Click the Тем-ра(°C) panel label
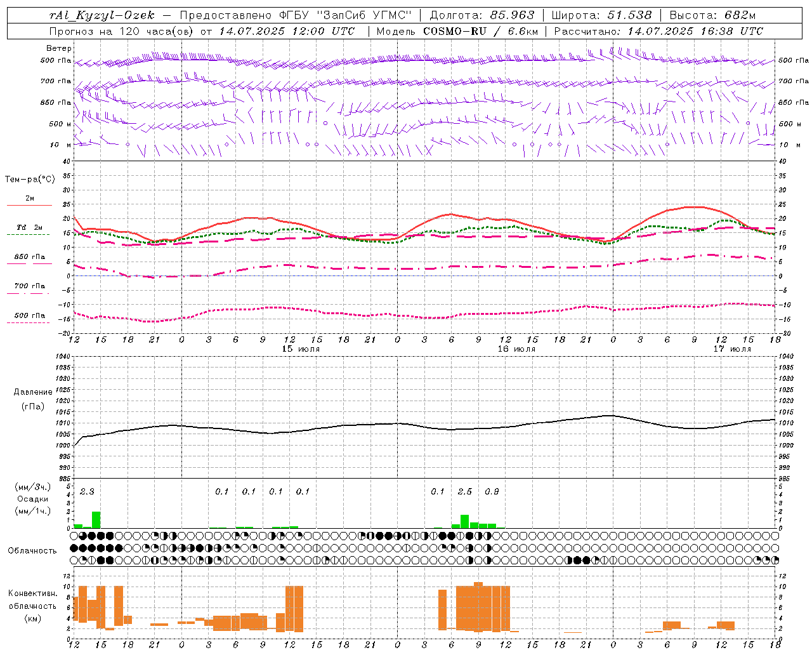This screenshot has height=650, width=812. 30,180
